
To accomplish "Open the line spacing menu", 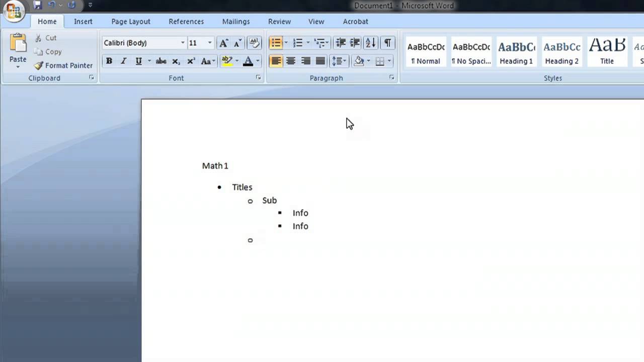I will (338, 61).
